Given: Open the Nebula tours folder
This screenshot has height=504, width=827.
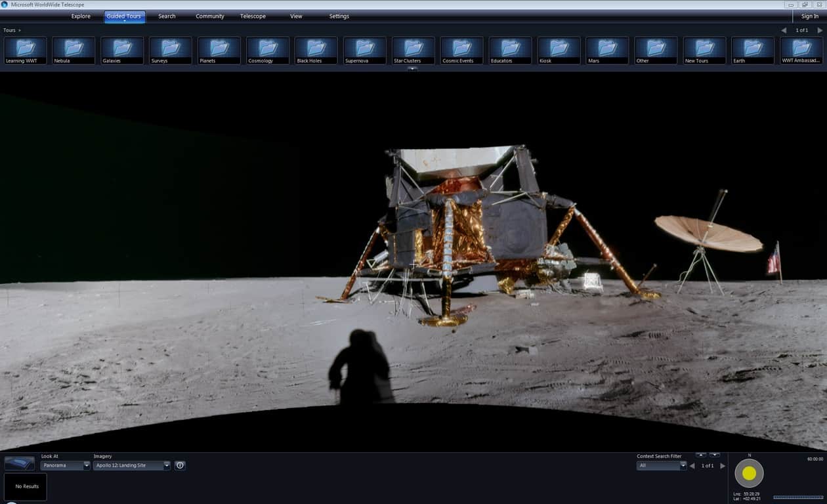Looking at the screenshot, I should pyautogui.click(x=74, y=51).
